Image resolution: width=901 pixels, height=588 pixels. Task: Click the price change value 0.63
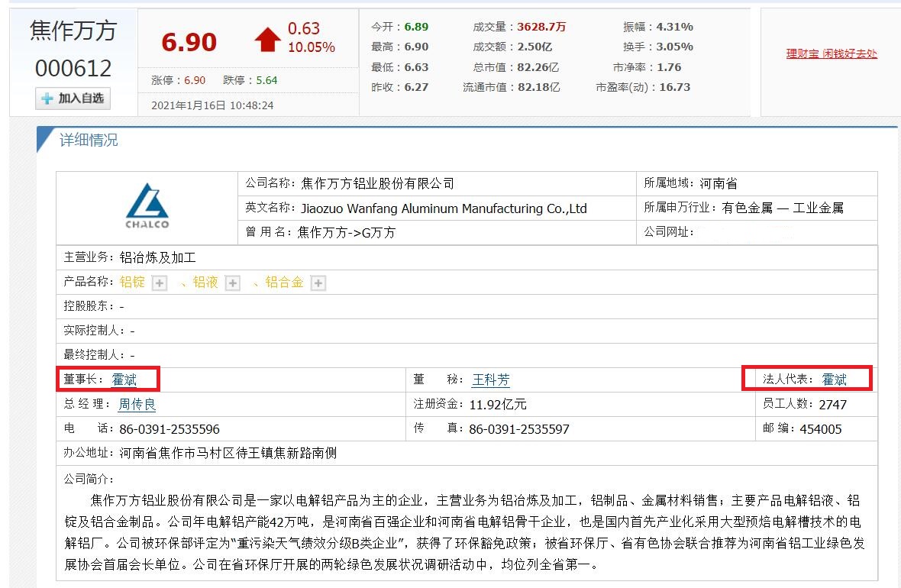303,28
